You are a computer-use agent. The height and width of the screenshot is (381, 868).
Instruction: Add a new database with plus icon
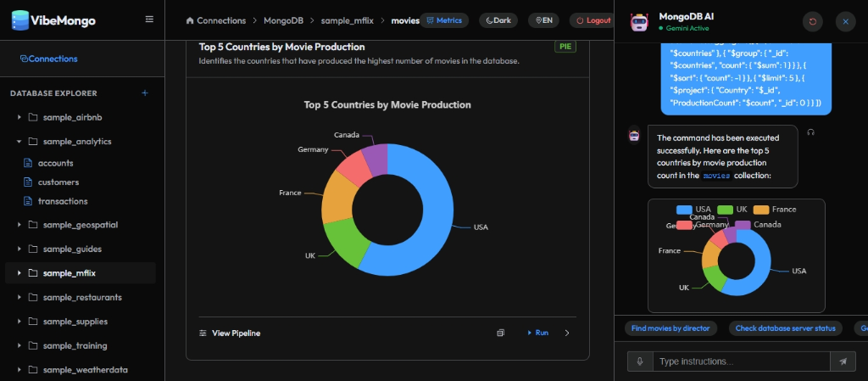pos(145,93)
